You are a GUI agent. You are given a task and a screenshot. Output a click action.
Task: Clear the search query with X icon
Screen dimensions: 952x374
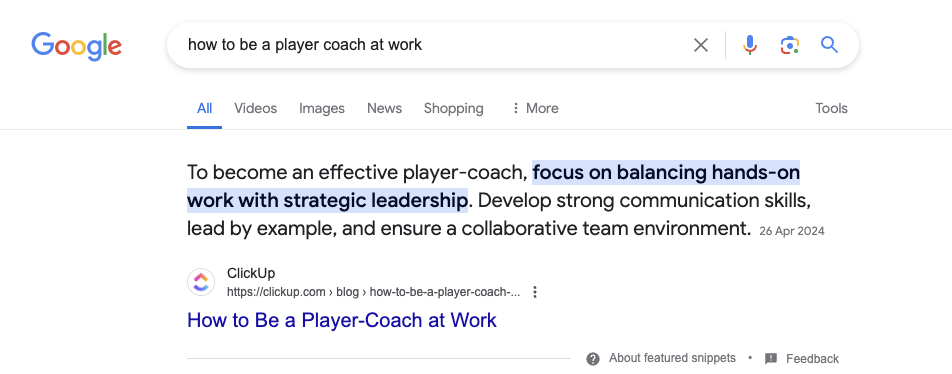pyautogui.click(x=701, y=45)
